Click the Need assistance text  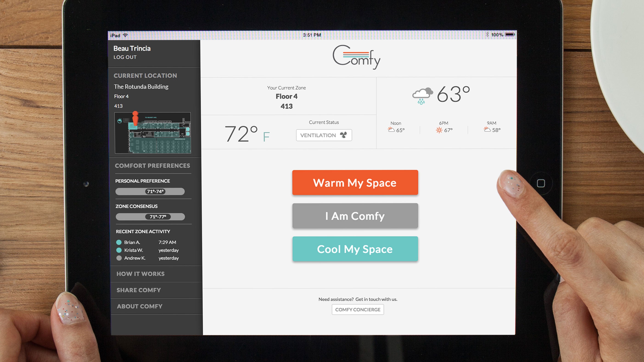358,299
